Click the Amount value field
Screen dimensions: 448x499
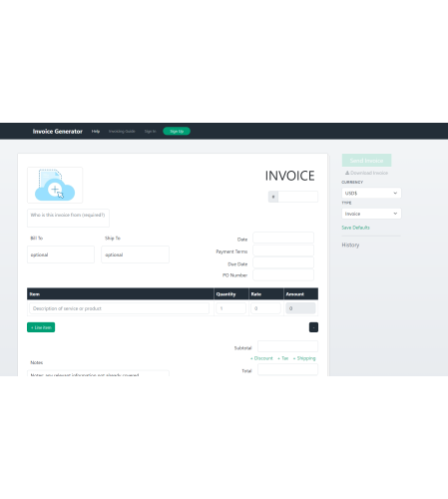click(x=300, y=308)
